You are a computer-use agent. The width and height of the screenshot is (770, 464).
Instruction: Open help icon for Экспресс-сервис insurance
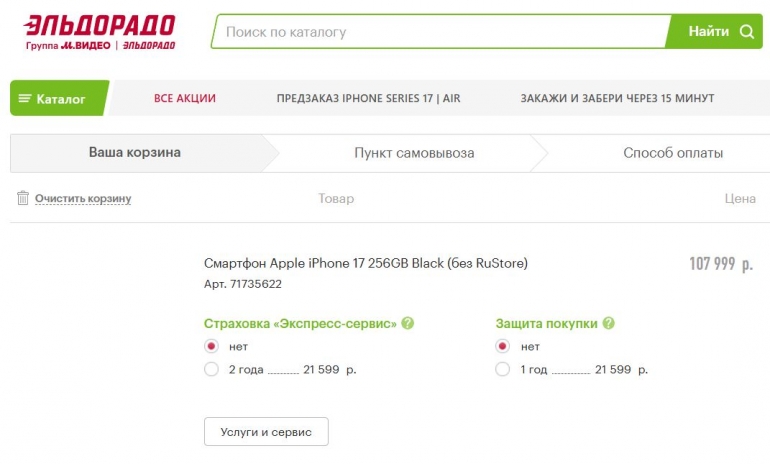click(x=408, y=324)
